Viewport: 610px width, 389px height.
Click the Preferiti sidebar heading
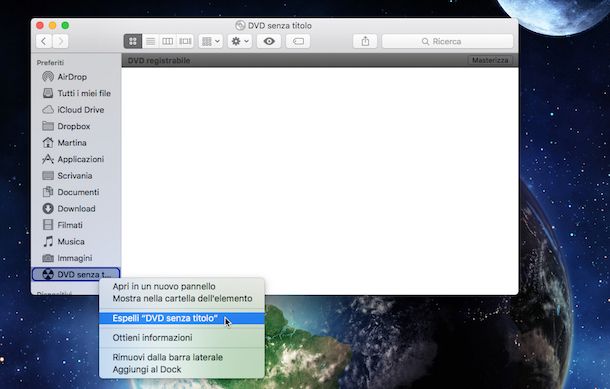pos(50,63)
